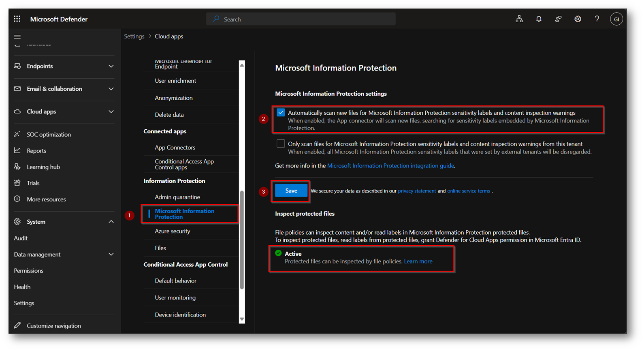Expand the Email & collaboration section
Image resolution: width=644 pixels, height=351 pixels.
[111, 89]
